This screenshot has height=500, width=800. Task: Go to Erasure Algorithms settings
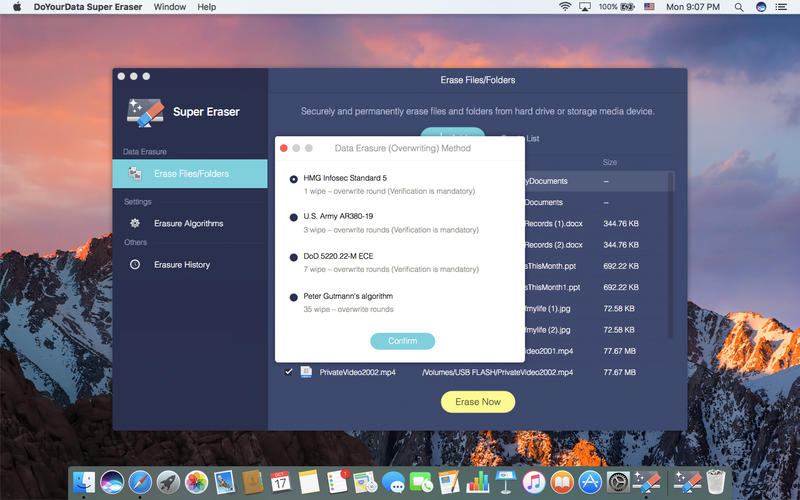click(188, 223)
